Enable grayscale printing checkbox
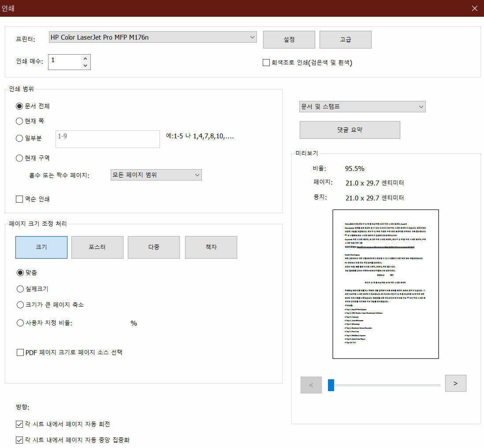The width and height of the screenshot is (484, 448). [266, 62]
